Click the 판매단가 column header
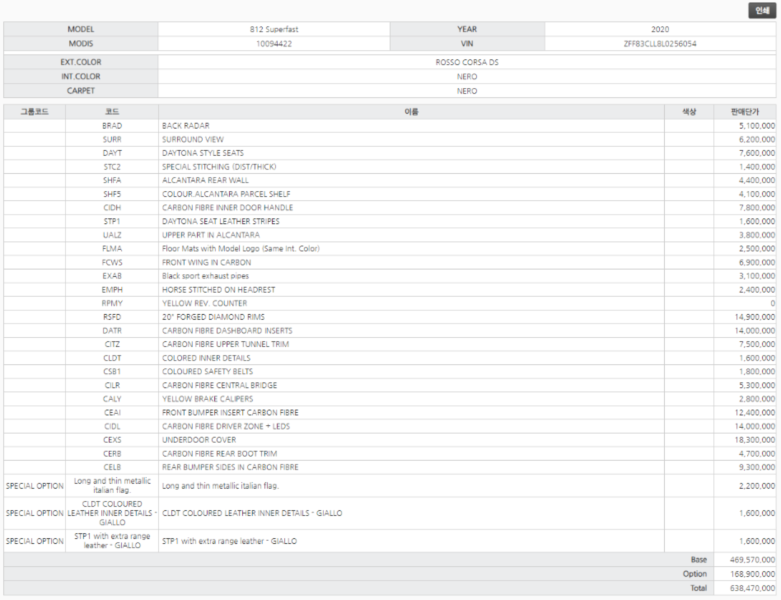Image resolution: width=781 pixels, height=600 pixels. click(745, 112)
